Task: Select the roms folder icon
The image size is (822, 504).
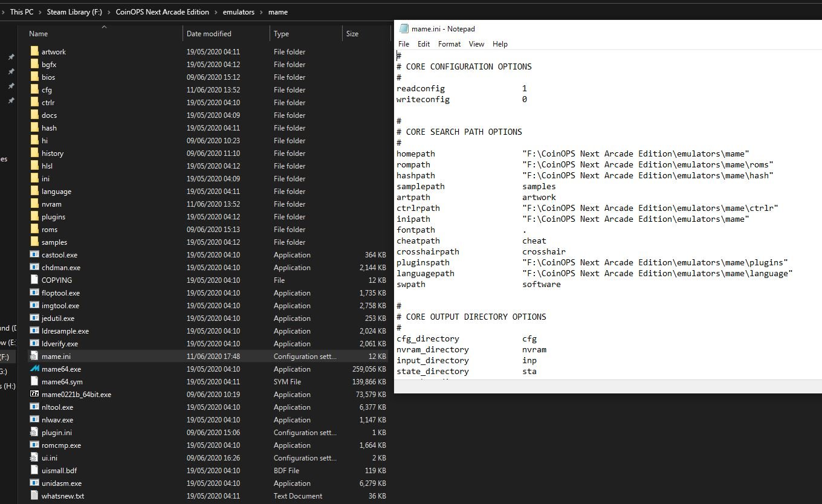Action: click(34, 229)
